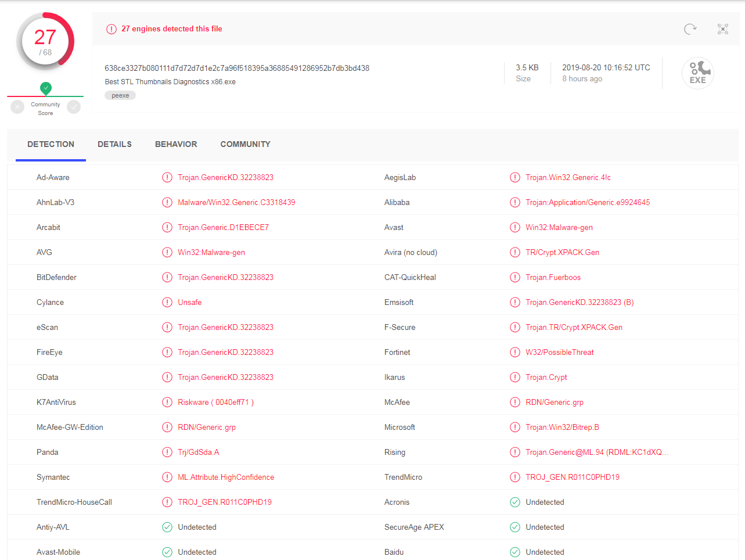Click the eScan engine name
This screenshot has height=560, width=745.
(x=47, y=328)
